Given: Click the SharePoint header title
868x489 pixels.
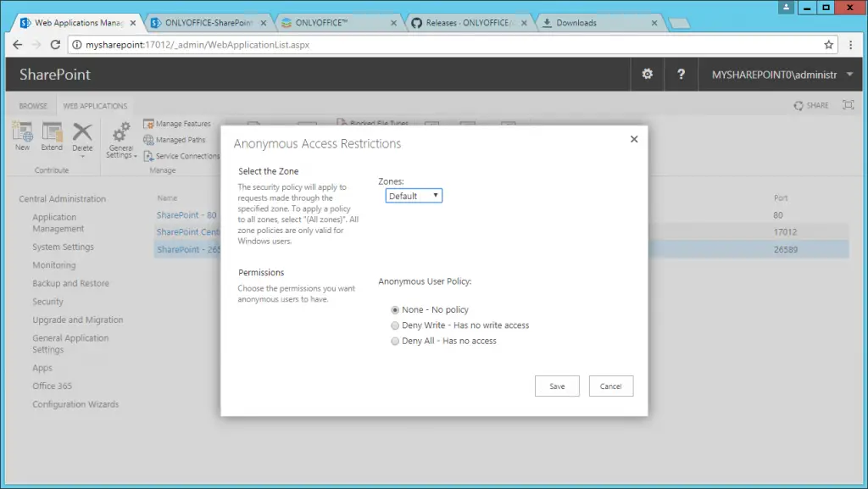Looking at the screenshot, I should 55,74.
